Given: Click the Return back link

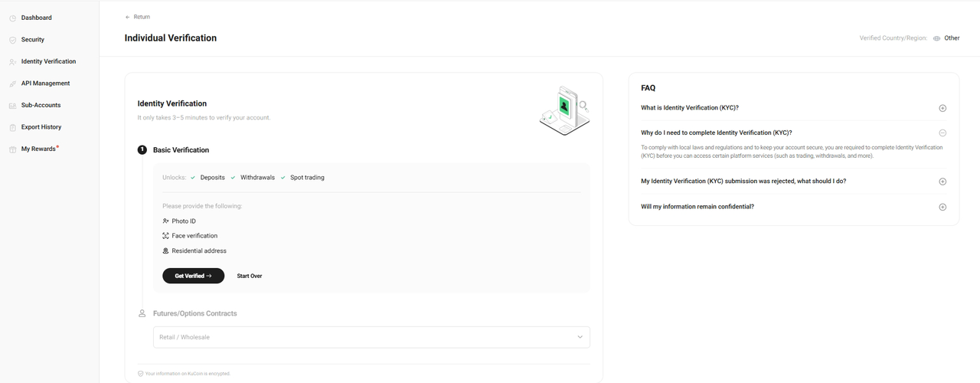Looking at the screenshot, I should coord(138,17).
